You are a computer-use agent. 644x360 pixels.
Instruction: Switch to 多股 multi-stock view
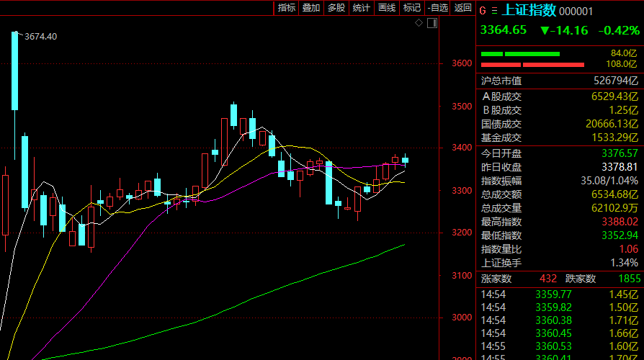336,8
